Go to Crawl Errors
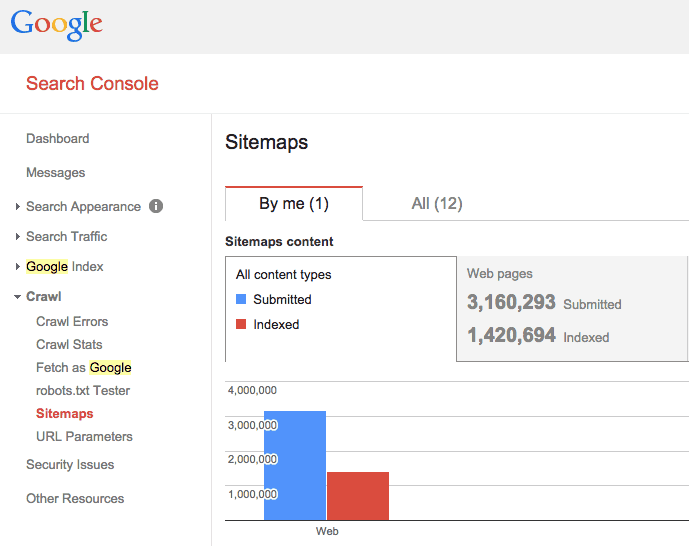Image resolution: width=689 pixels, height=546 pixels. pyautogui.click(x=72, y=322)
